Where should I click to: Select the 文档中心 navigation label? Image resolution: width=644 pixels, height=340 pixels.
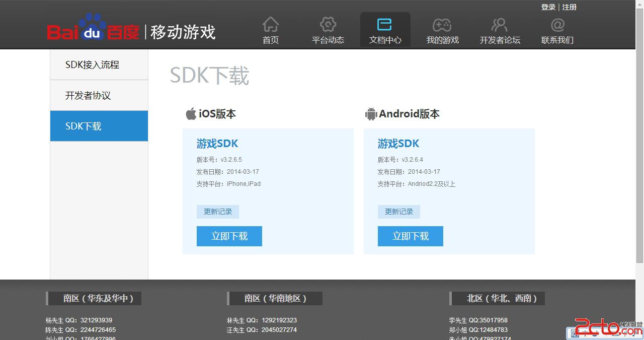[x=385, y=40]
